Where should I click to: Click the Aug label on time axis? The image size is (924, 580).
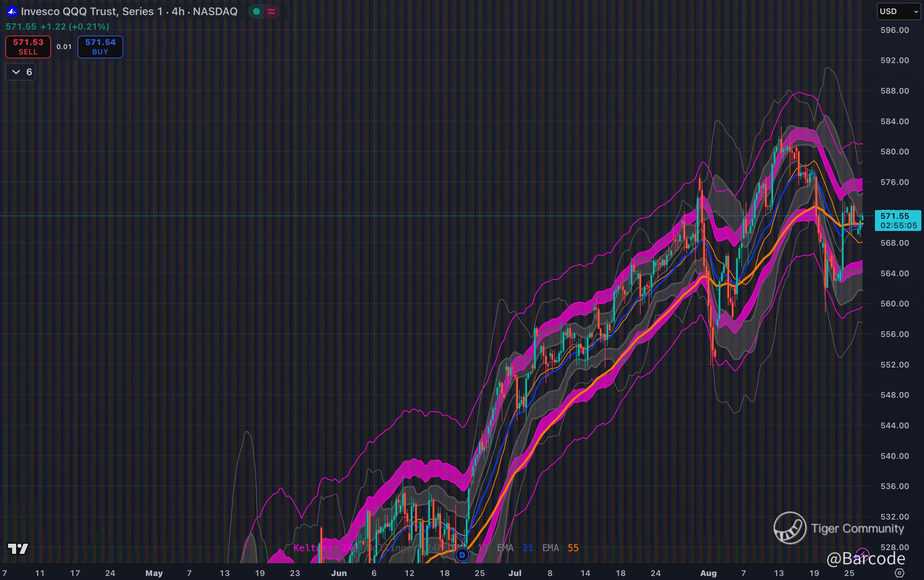point(708,573)
